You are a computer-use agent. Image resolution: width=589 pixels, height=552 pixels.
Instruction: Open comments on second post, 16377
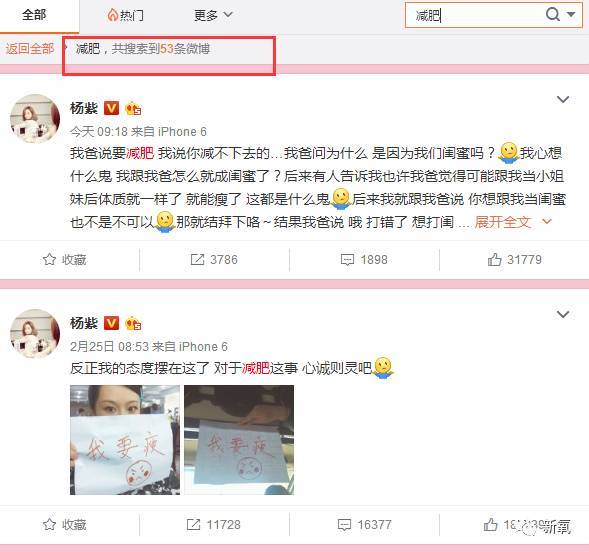click(x=364, y=525)
